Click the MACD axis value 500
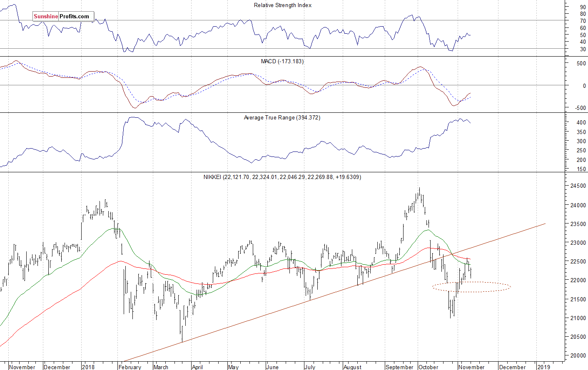The image size is (588, 370). click(x=581, y=64)
